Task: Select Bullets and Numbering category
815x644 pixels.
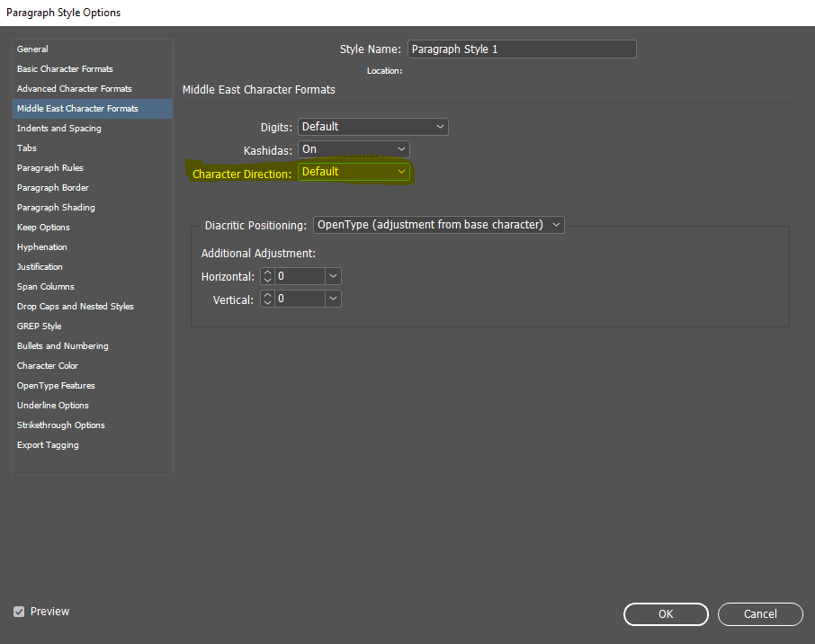Action: [62, 346]
